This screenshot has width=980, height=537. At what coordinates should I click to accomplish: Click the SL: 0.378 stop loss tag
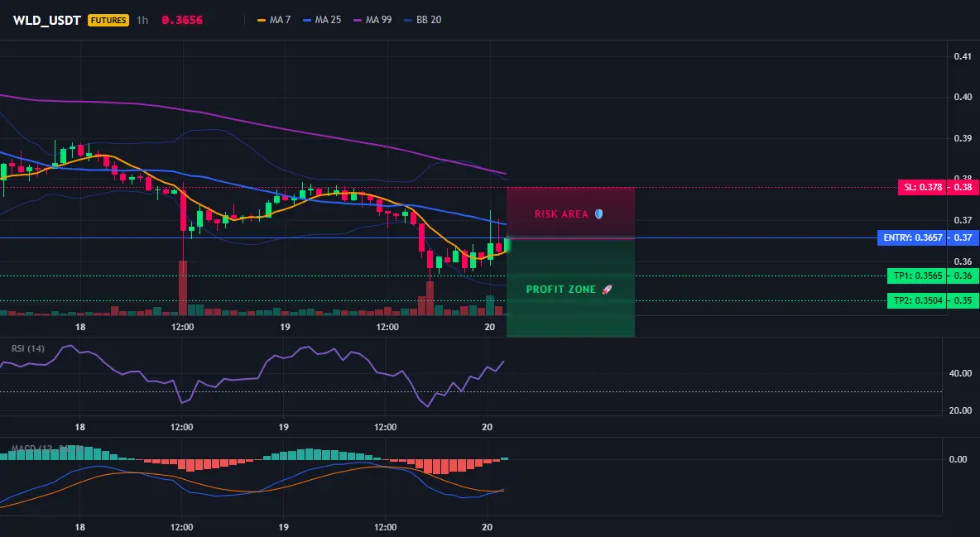(924, 187)
